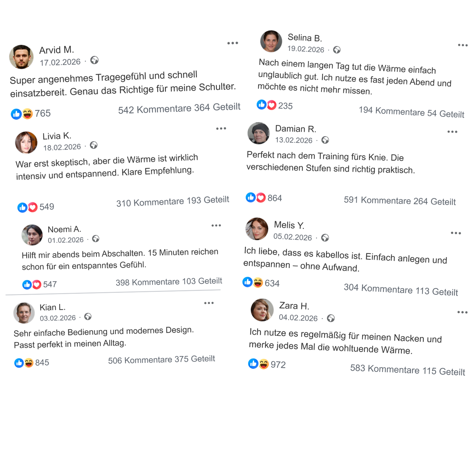Open Damian R.'s profile picture
The width and height of the screenshot is (476, 476).
tap(259, 133)
